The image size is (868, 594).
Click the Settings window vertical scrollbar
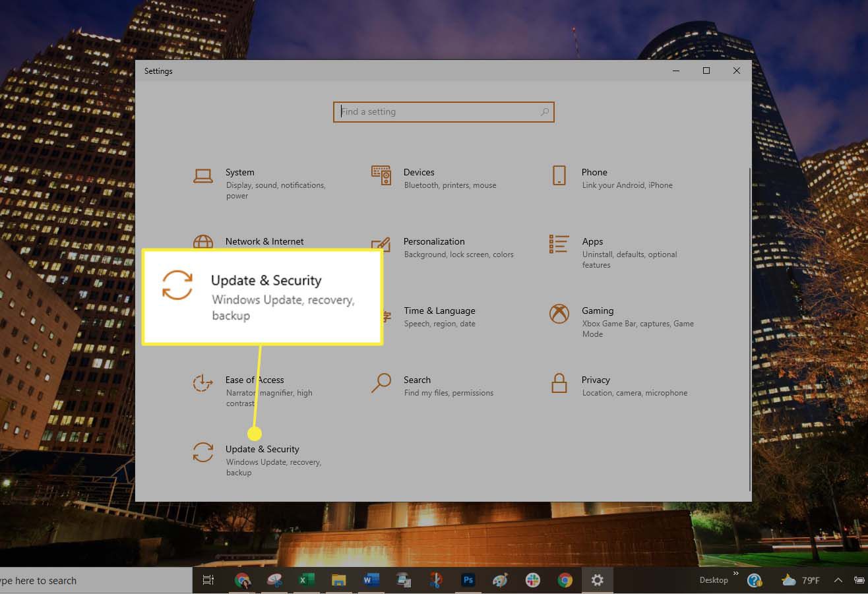click(x=749, y=328)
